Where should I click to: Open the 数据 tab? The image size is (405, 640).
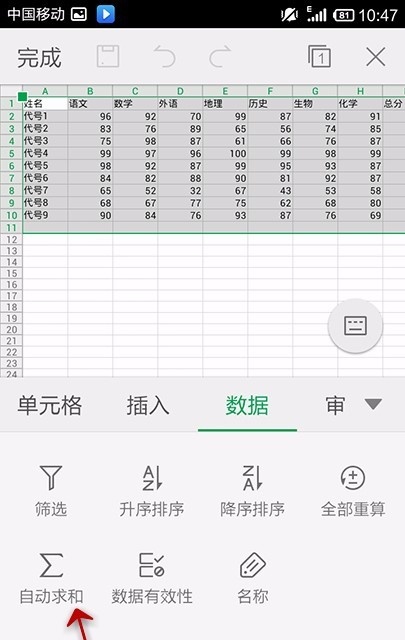tap(247, 405)
